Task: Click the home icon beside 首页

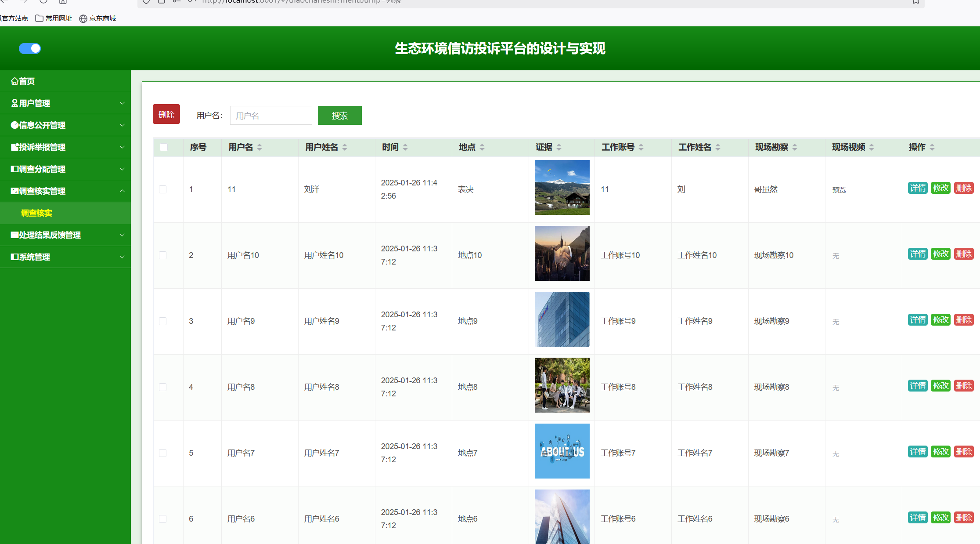Action: click(14, 81)
